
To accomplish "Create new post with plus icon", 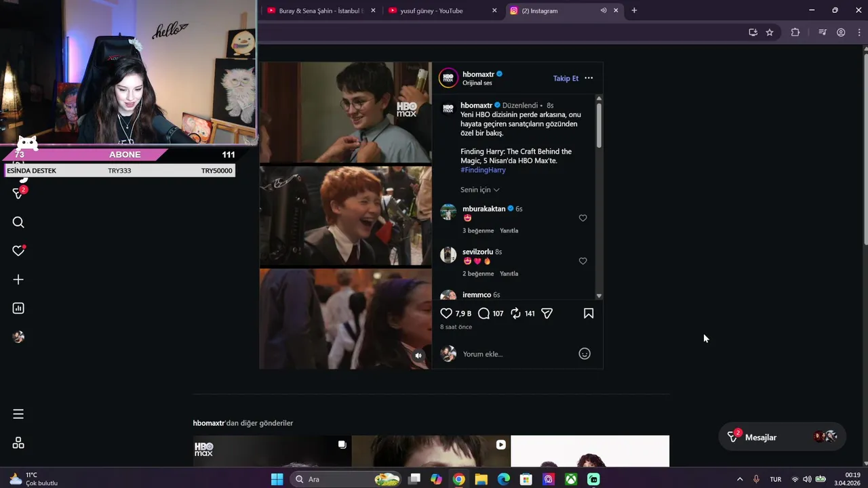I will pos(18,279).
